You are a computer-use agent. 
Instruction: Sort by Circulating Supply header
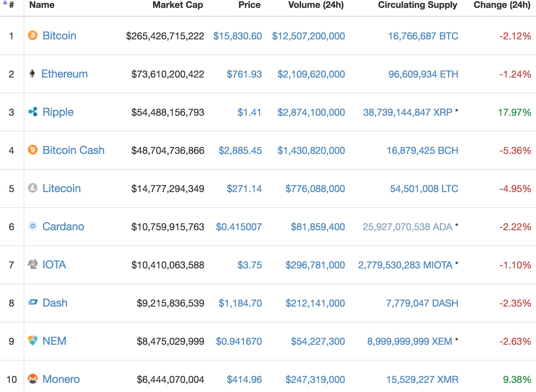417,5
